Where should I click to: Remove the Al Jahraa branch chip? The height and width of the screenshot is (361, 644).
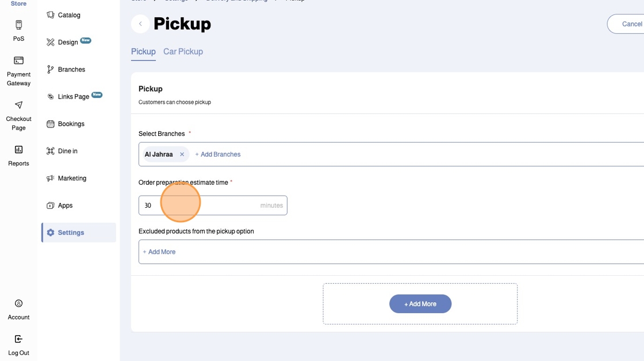point(182,154)
